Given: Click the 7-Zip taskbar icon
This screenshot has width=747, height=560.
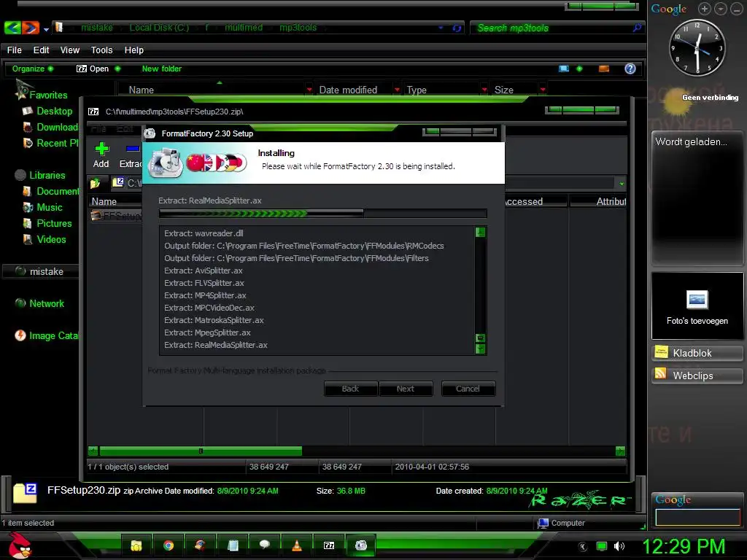Looking at the screenshot, I should pyautogui.click(x=329, y=545).
